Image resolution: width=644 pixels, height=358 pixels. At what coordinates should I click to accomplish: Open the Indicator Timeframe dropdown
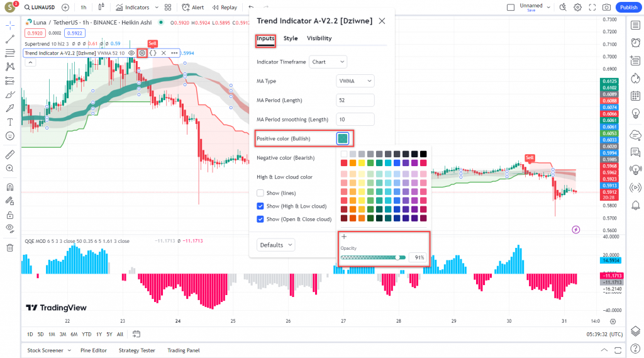click(328, 62)
